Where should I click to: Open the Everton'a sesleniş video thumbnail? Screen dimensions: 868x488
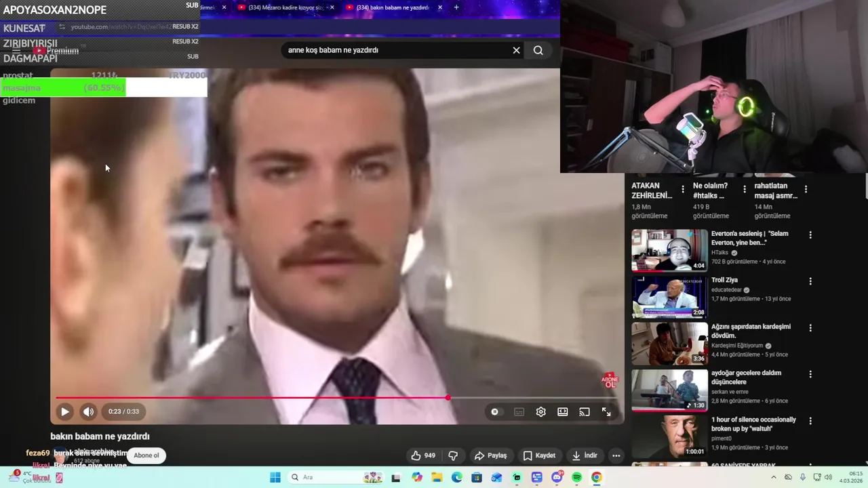(x=669, y=250)
